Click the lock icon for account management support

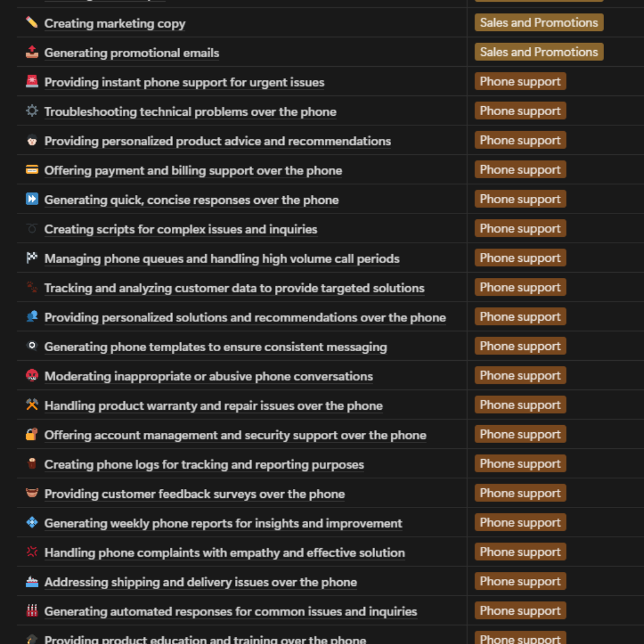pos(32,434)
